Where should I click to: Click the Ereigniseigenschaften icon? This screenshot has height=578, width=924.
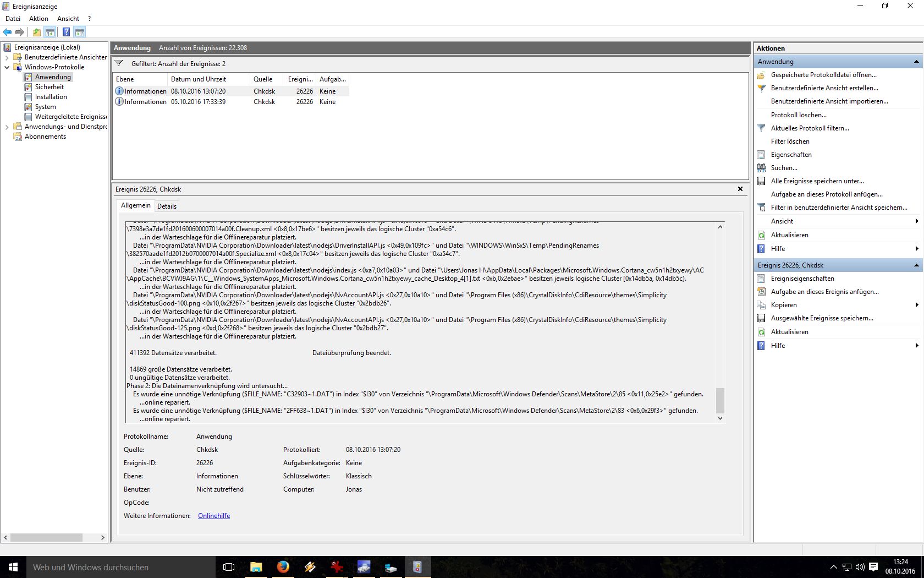coord(761,279)
